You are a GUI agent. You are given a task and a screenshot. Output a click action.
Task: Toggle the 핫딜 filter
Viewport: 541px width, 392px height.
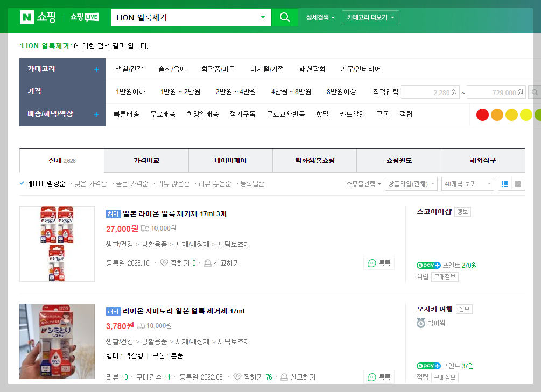pos(322,114)
